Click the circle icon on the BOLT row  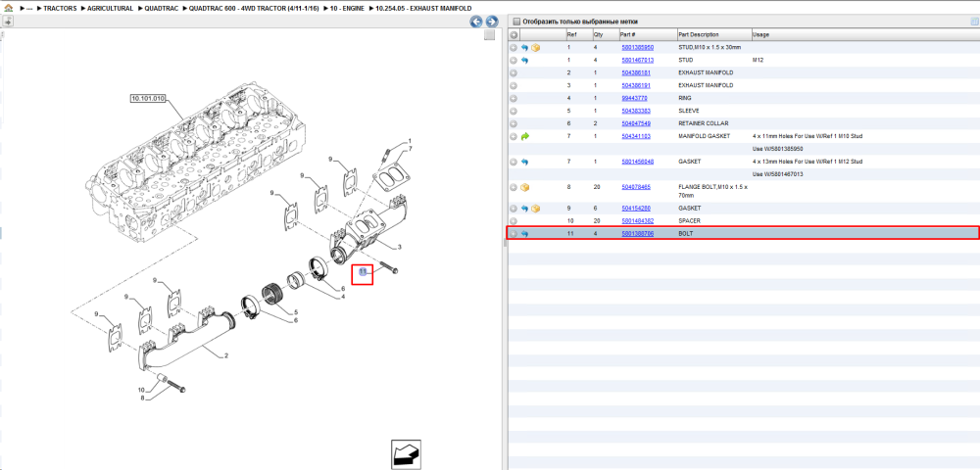(x=514, y=233)
